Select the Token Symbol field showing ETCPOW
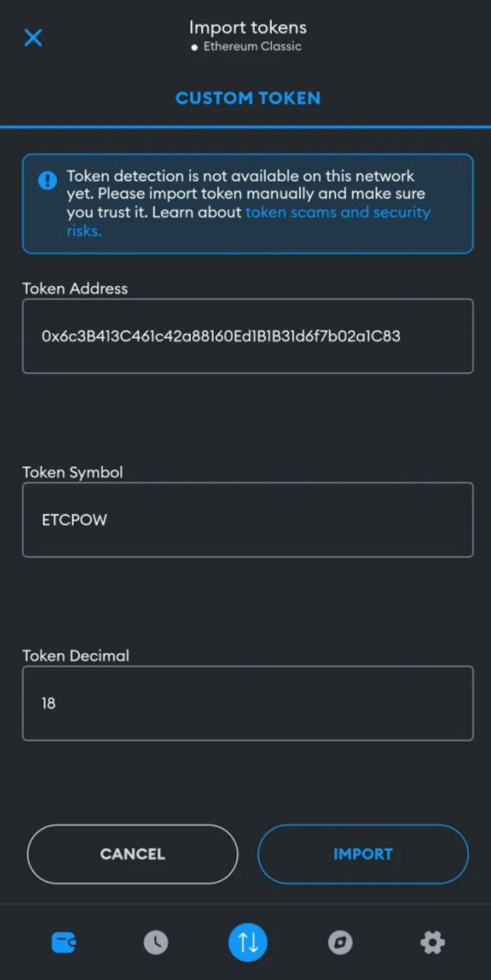Viewport: 491px width, 980px height. (247, 520)
